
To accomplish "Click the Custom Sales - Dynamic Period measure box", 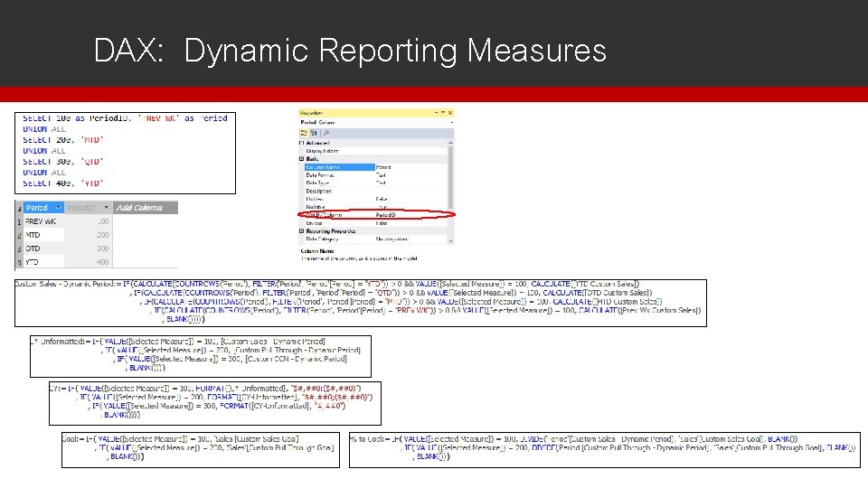I will [x=361, y=304].
